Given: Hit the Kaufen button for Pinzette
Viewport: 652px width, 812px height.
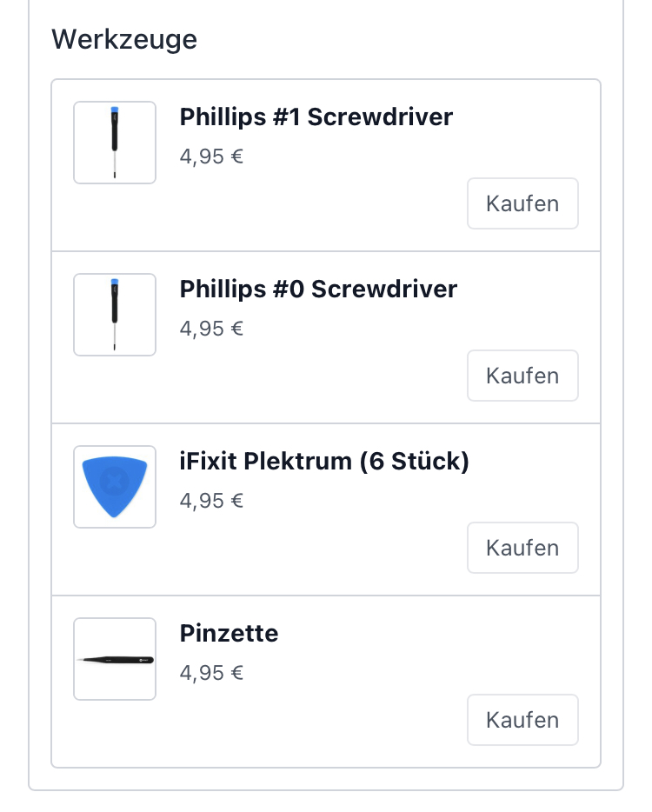Looking at the screenshot, I should pyautogui.click(x=522, y=720).
